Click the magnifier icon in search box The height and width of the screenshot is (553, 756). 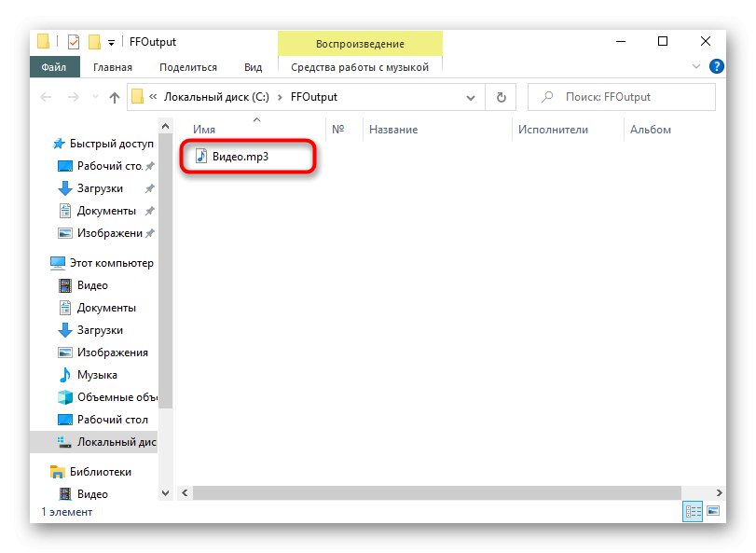click(547, 97)
